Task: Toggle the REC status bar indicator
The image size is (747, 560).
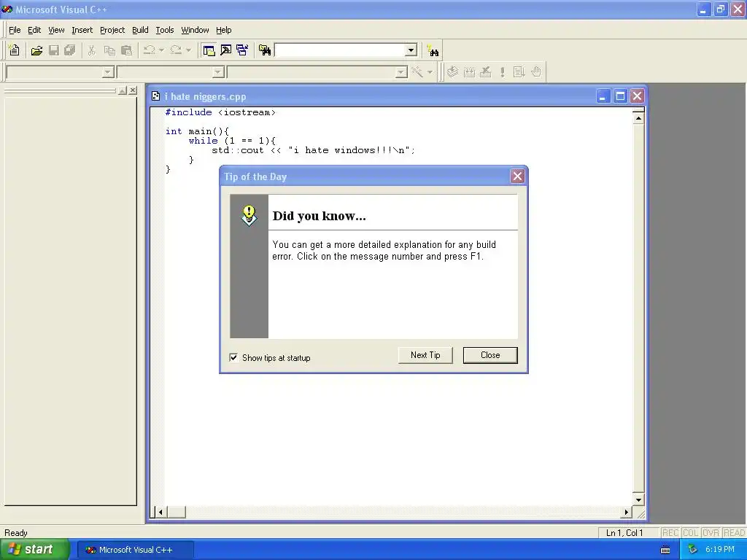Action: point(670,533)
